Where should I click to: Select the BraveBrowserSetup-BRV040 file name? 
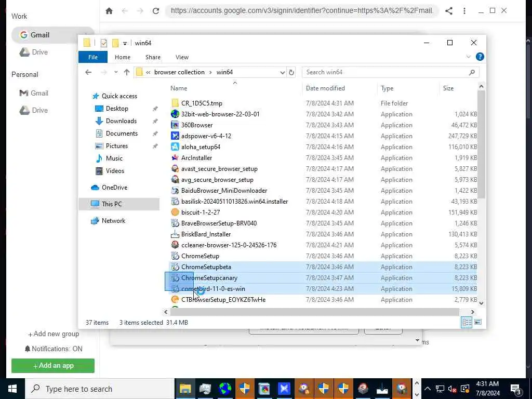[x=219, y=223]
